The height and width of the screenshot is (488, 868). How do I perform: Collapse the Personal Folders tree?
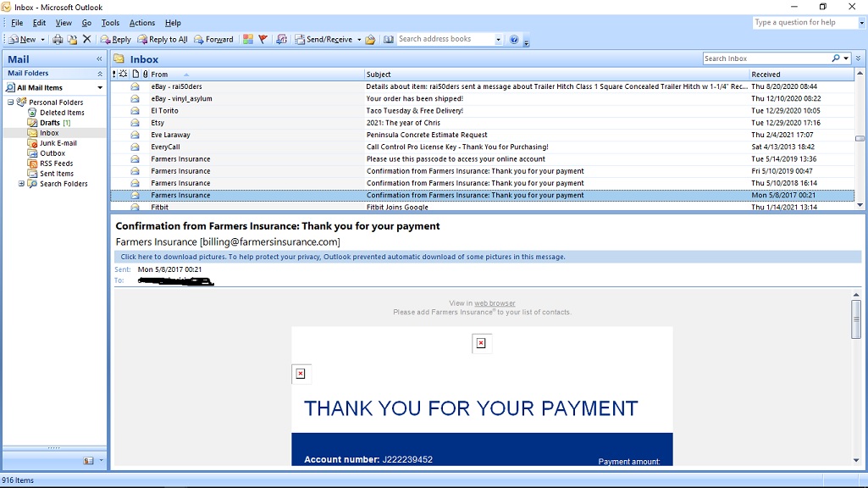(x=10, y=102)
